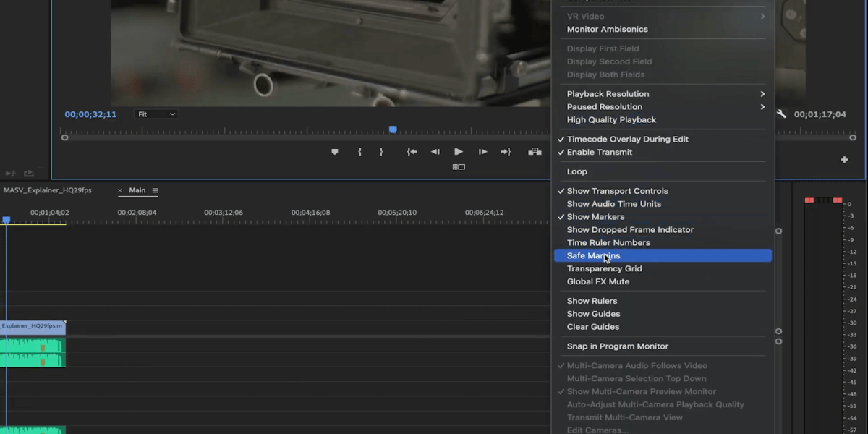Click the Program Monitor playhead marker
Viewport: 868px width, 434px height.
coord(393,129)
